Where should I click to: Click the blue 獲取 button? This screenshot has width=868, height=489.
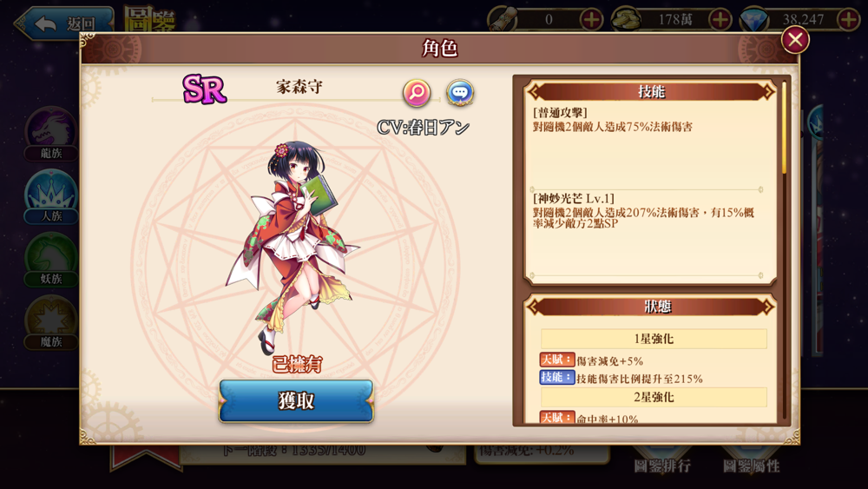click(296, 401)
